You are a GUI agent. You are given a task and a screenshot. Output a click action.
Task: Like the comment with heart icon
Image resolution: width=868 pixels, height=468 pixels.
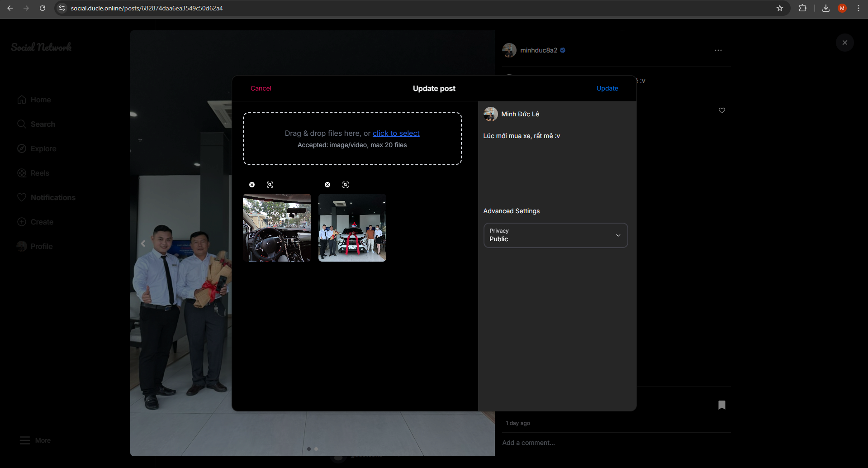[722, 110]
